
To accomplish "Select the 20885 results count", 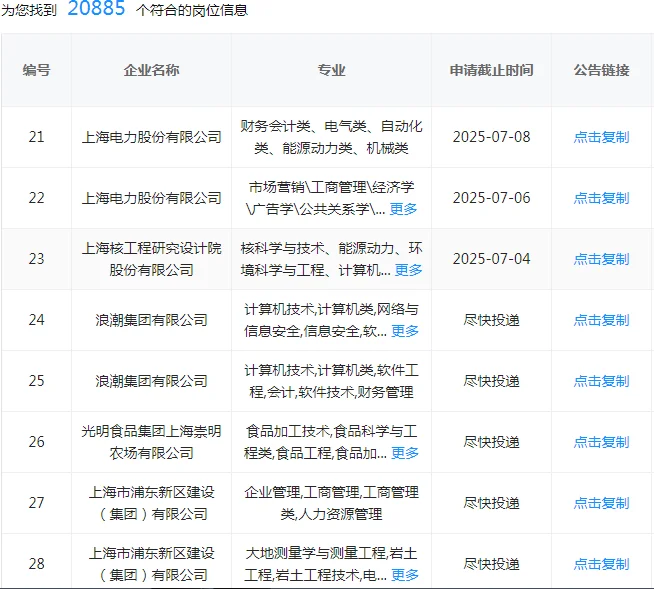I will pos(96,8).
